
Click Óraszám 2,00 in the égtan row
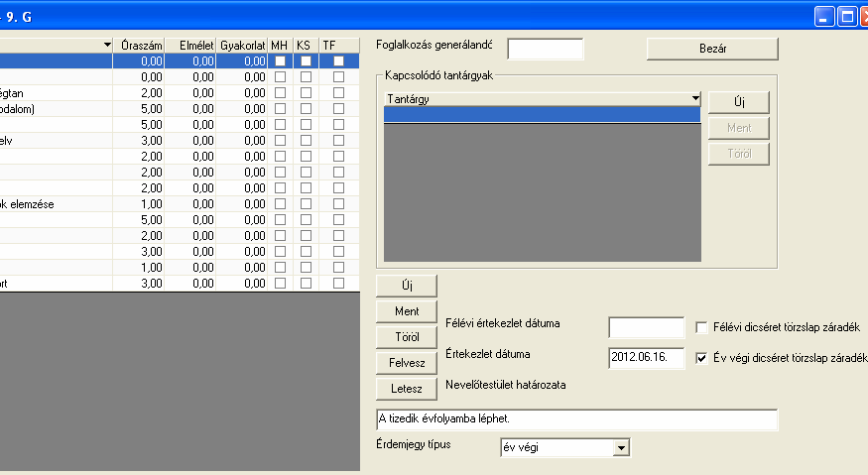click(139, 93)
